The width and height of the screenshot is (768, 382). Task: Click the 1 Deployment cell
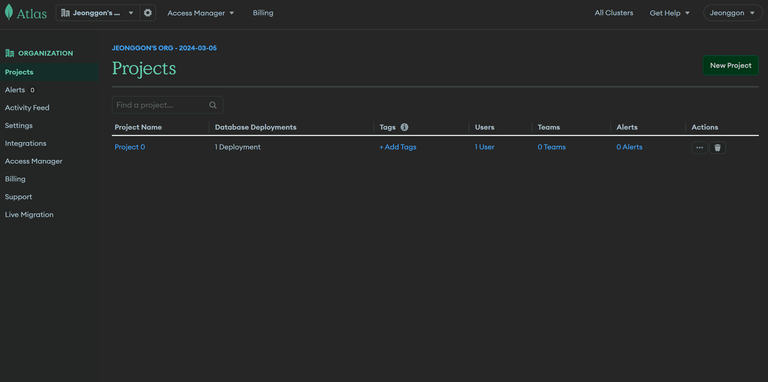[x=238, y=147]
